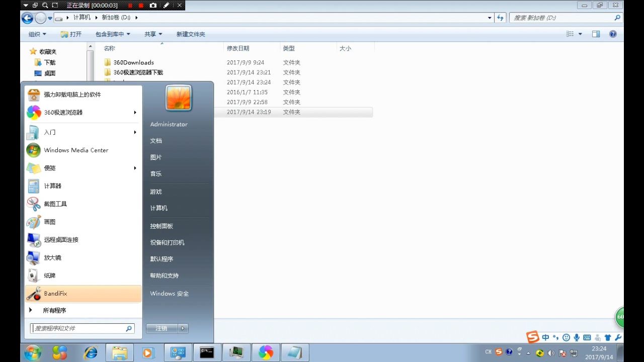
Task: Click the volume speaker tray icon
Action: pos(551,353)
